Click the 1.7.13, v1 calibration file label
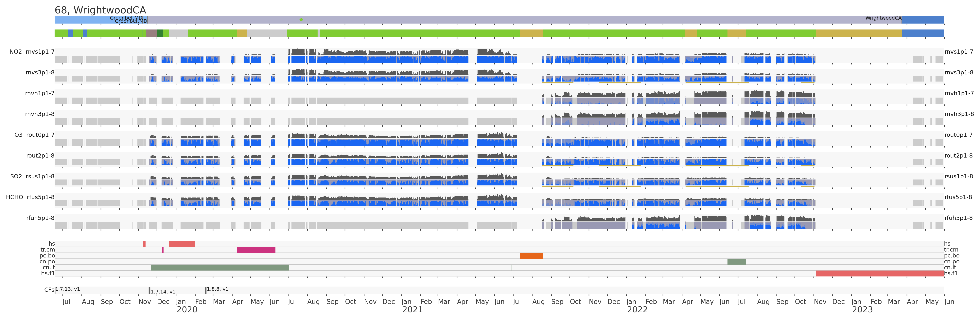This screenshot has height=320, width=980. [x=68, y=289]
